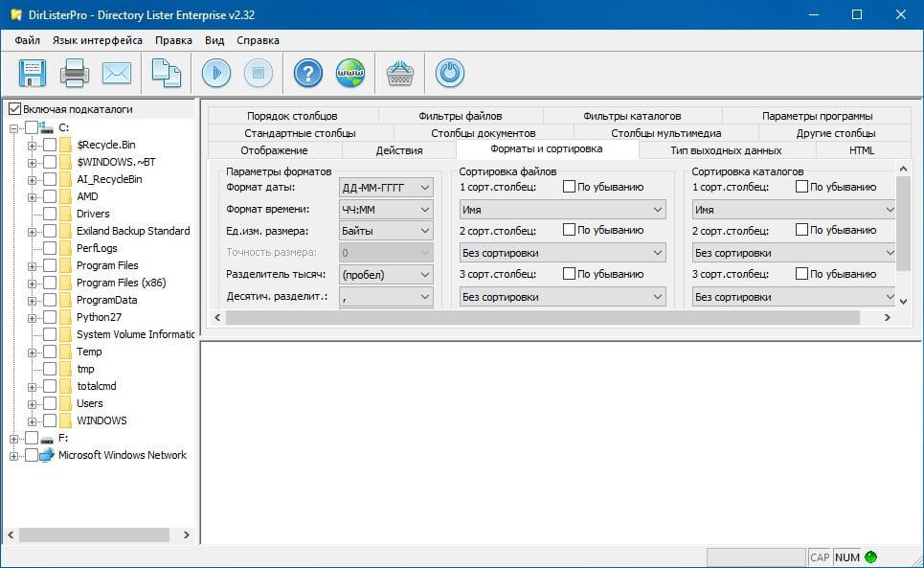Switch to the HTML tab
This screenshot has width=924, height=568.
click(x=862, y=150)
